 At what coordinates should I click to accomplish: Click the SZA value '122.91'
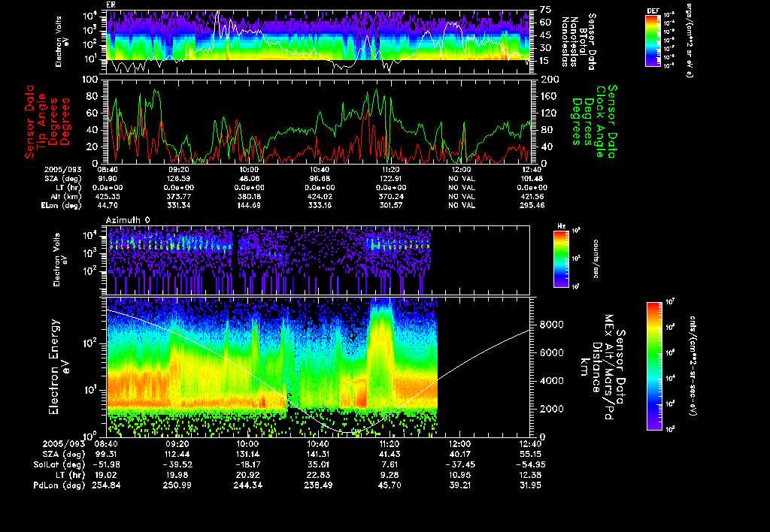click(x=390, y=179)
